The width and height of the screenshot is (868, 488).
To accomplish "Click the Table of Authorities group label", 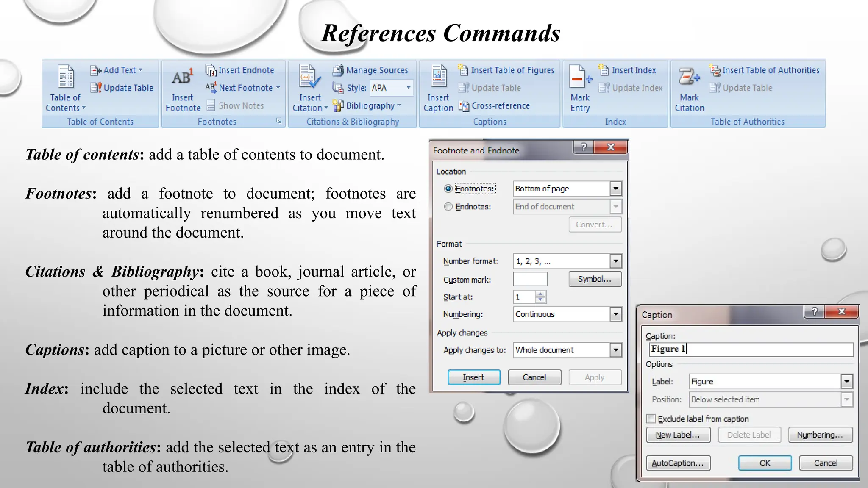I will point(748,122).
